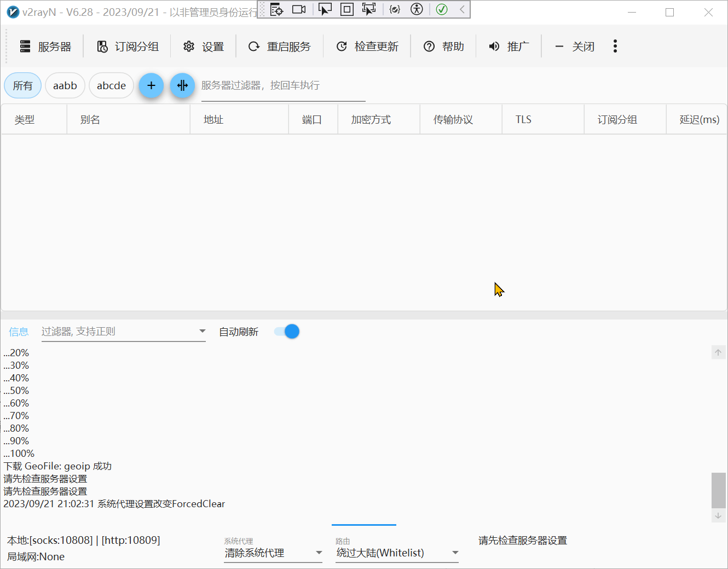Select the abcde group tab

pyautogui.click(x=111, y=85)
